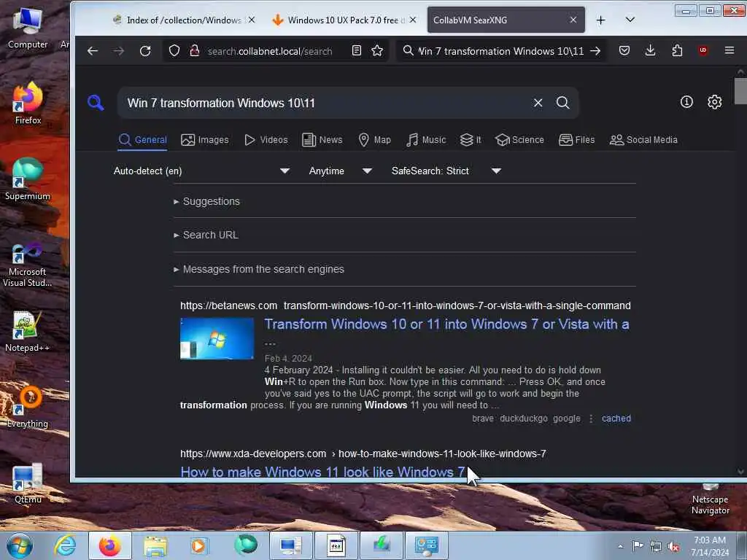Screen dimensions: 747x560
Task: Click the Firefox address bar URL
Action: tap(270, 51)
